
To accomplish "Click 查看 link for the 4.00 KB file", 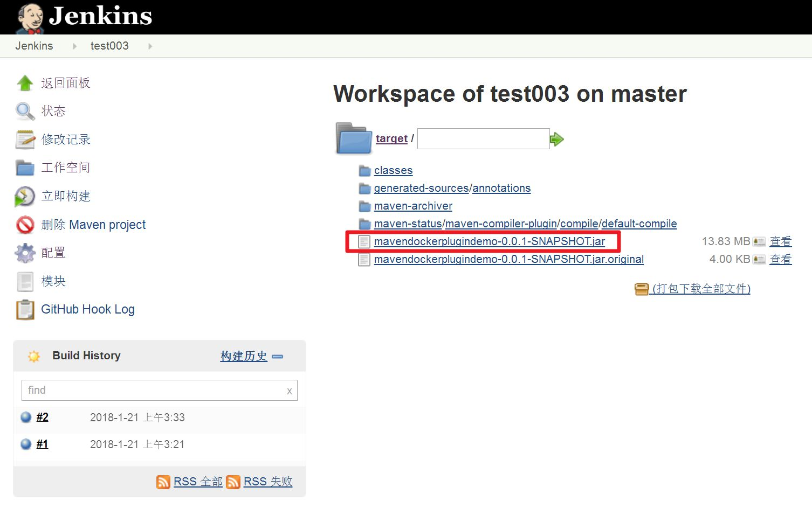I will pyautogui.click(x=780, y=260).
